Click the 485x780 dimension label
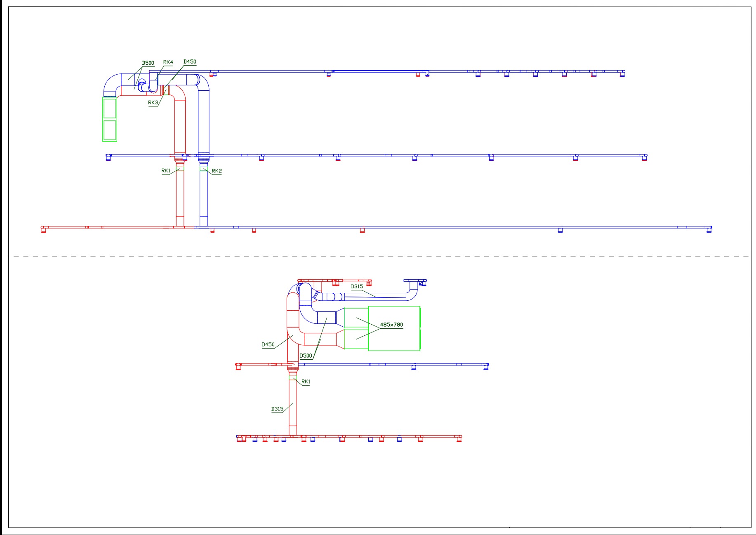Viewport: 756px width, 535px height. (x=391, y=325)
